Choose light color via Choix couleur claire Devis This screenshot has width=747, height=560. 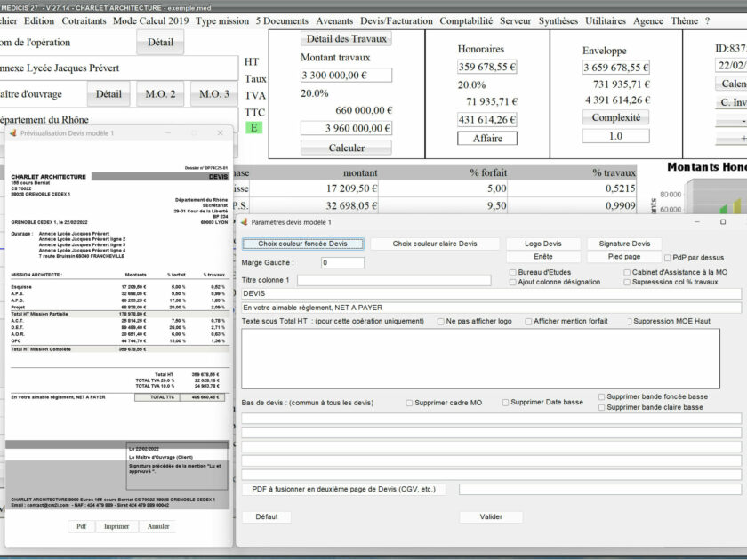(x=435, y=244)
